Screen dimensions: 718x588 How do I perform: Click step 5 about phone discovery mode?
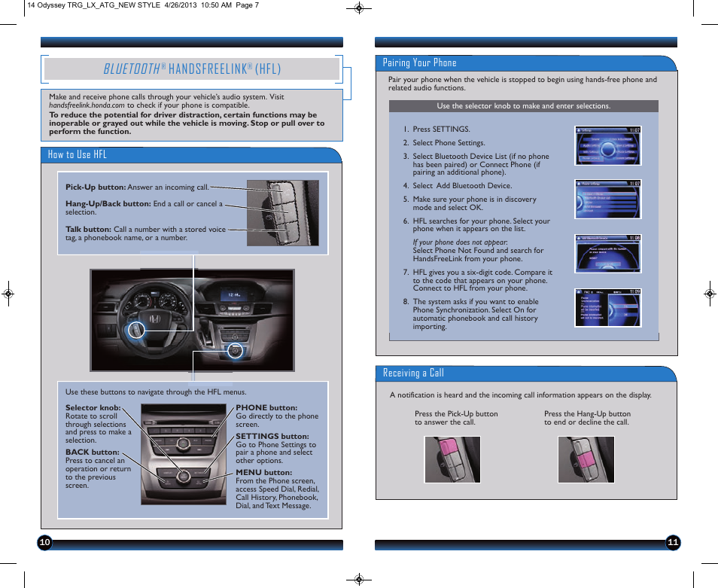(x=470, y=203)
